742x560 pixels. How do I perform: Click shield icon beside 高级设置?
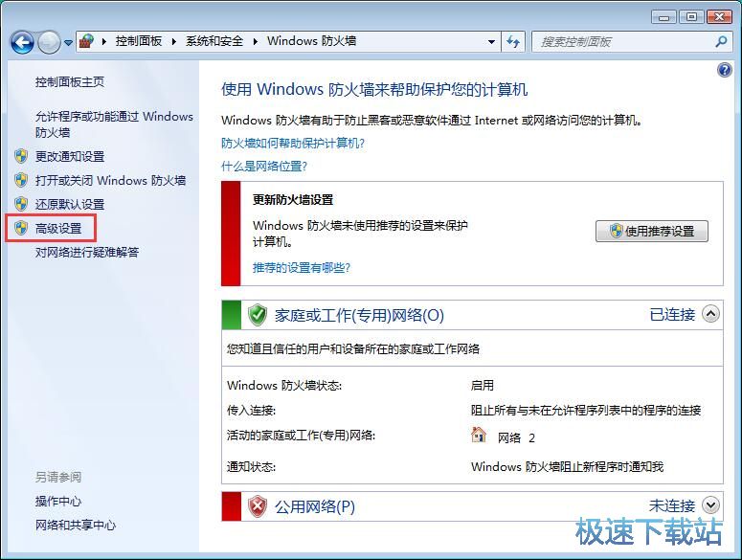point(21,228)
